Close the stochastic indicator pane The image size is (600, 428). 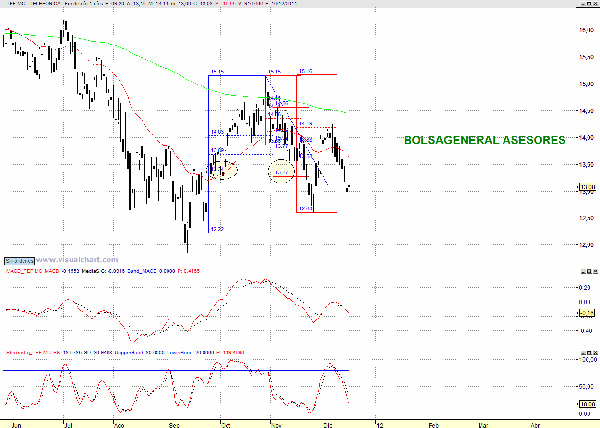[x=595, y=353]
